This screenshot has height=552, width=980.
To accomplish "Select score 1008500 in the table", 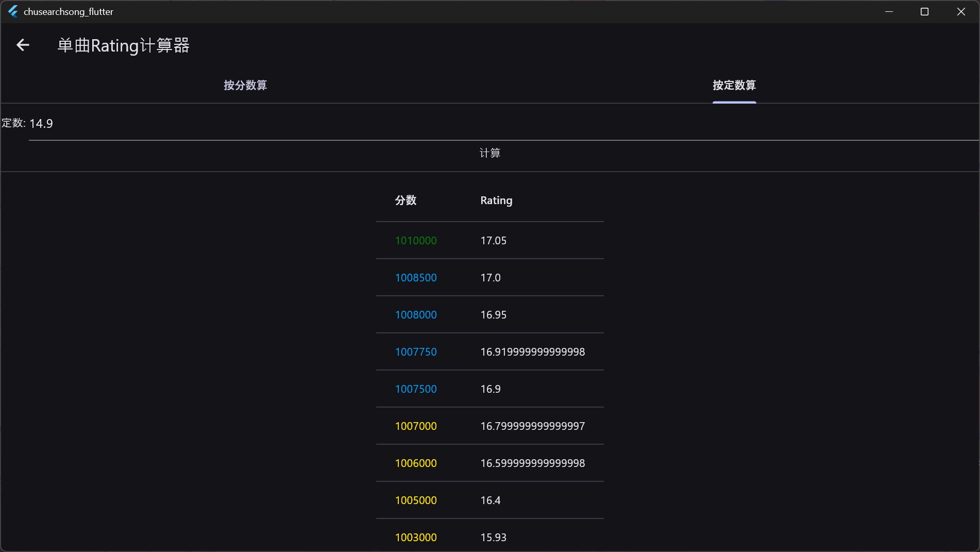I will coord(416,278).
